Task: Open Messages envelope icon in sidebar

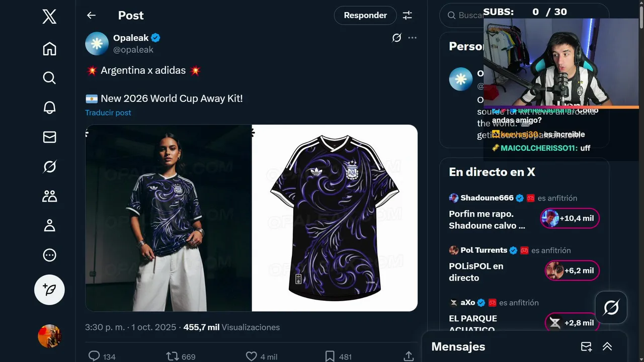Action: 49,137
